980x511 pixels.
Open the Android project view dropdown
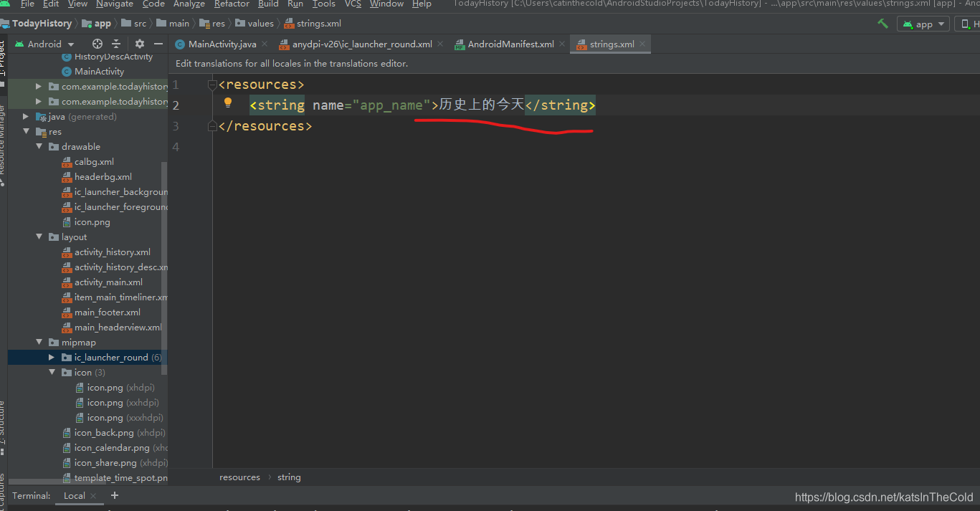tap(44, 44)
